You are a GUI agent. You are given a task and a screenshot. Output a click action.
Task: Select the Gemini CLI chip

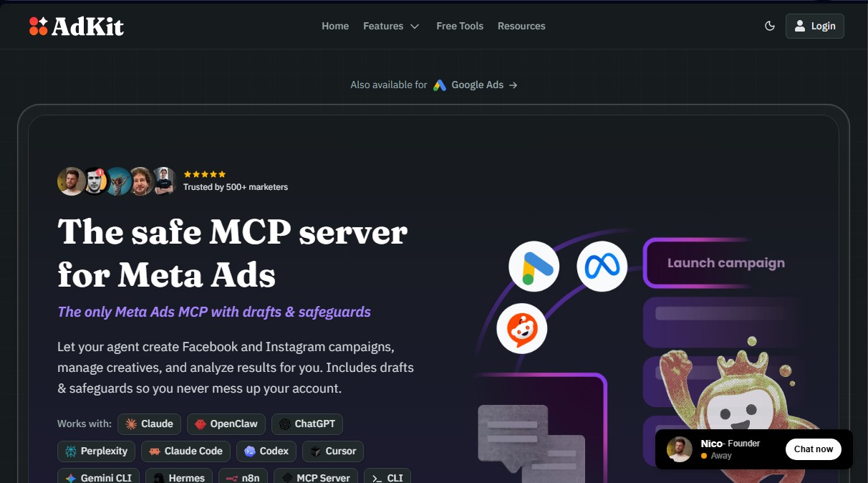(98, 476)
